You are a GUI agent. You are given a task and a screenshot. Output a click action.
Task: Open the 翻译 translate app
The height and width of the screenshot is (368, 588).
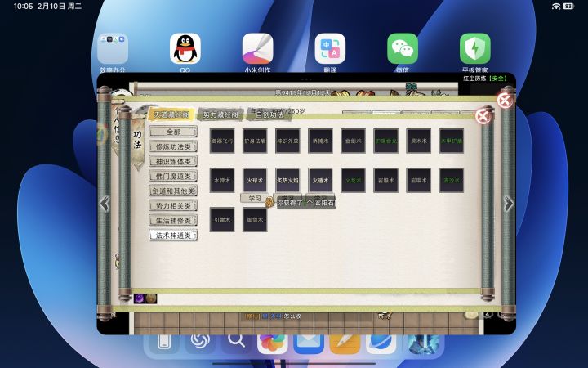coord(330,49)
